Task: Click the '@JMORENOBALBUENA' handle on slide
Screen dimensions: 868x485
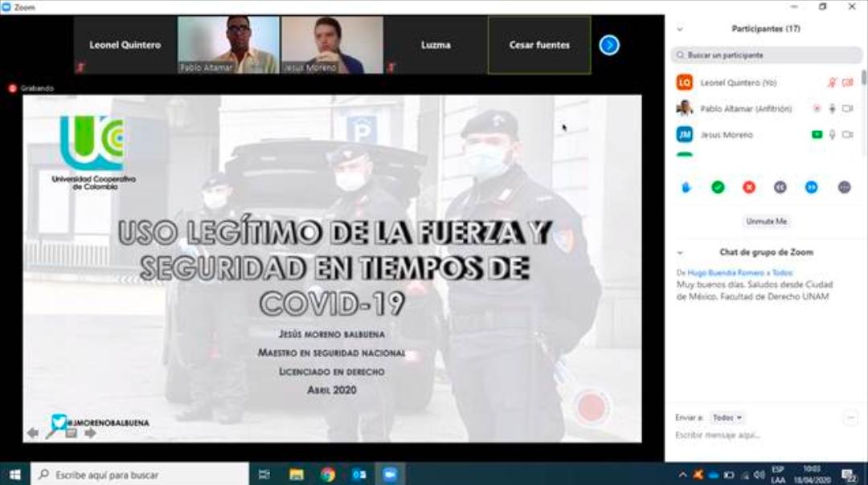Action: 108,422
